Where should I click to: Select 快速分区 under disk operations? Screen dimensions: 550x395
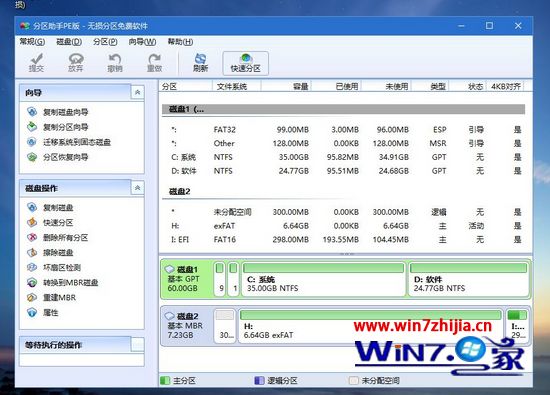50,222
